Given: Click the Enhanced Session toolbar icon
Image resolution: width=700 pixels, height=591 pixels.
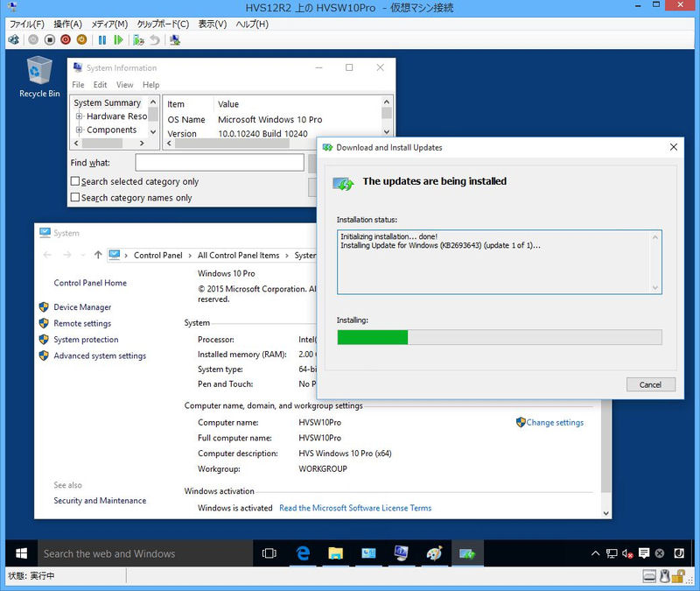Looking at the screenshot, I should [175, 39].
